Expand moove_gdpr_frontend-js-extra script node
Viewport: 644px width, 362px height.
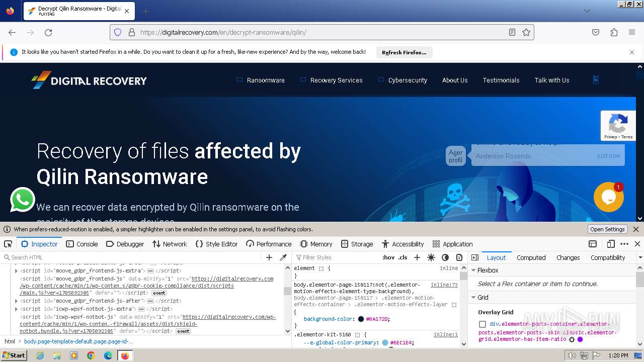point(16,270)
